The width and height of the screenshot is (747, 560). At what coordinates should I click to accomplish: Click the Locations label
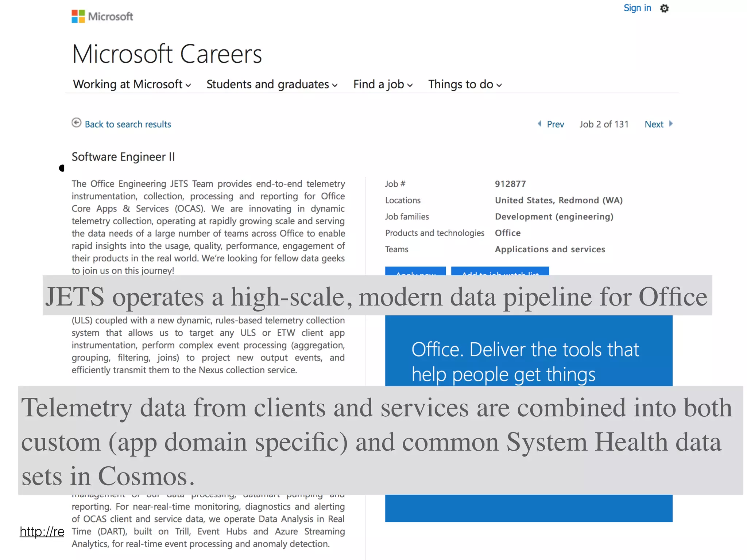(x=403, y=200)
